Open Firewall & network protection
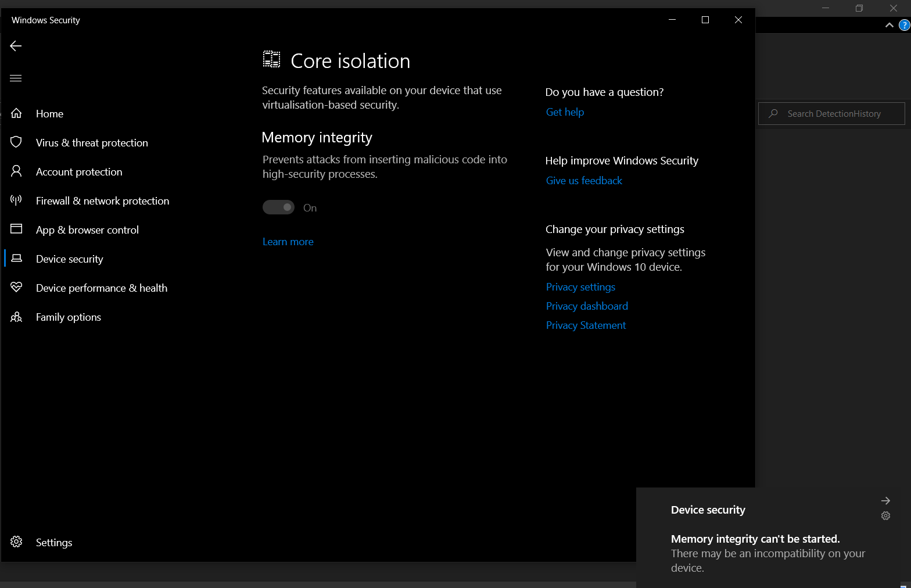Image resolution: width=911 pixels, height=588 pixels. [x=102, y=200]
